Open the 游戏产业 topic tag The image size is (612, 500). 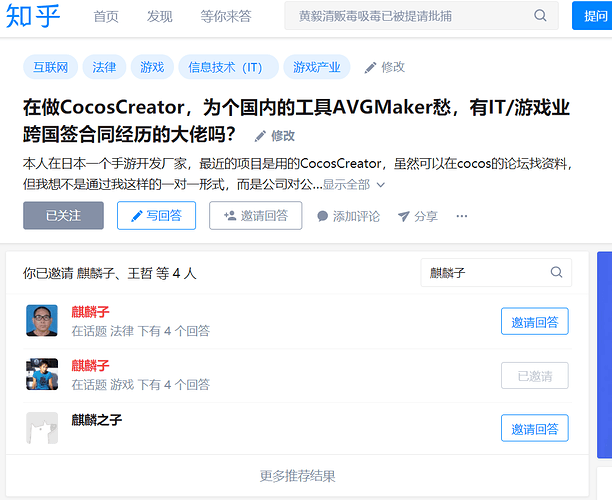click(x=317, y=67)
